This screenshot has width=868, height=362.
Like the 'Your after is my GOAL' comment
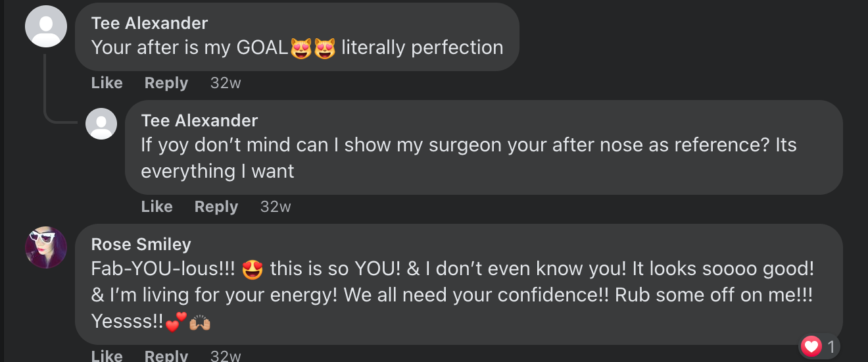(x=107, y=83)
